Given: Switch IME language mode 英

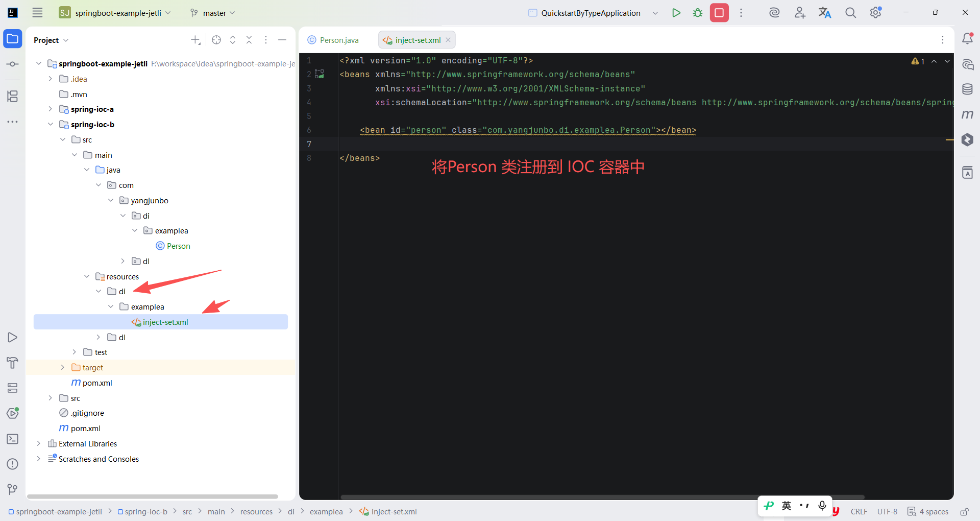Looking at the screenshot, I should click(787, 506).
